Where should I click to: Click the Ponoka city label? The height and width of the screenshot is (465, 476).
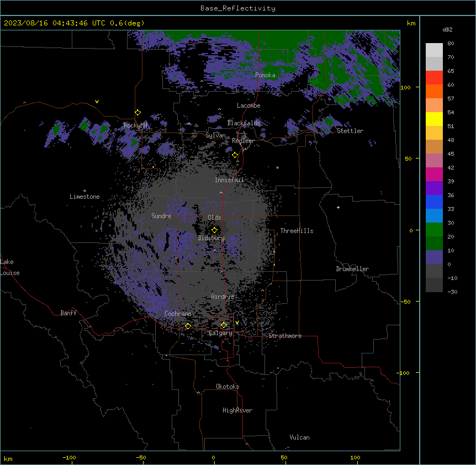point(265,75)
